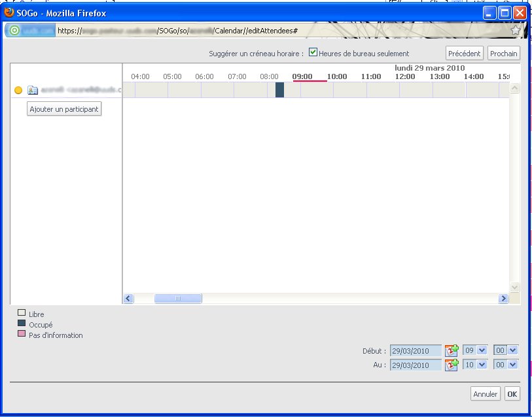Confirm with the OK button
The image size is (532, 417).
[x=512, y=393]
